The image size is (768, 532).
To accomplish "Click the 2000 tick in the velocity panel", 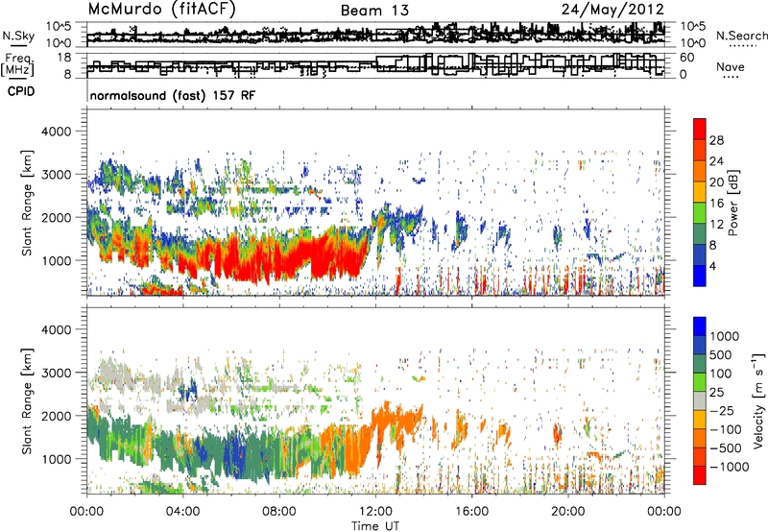I will pos(56,416).
